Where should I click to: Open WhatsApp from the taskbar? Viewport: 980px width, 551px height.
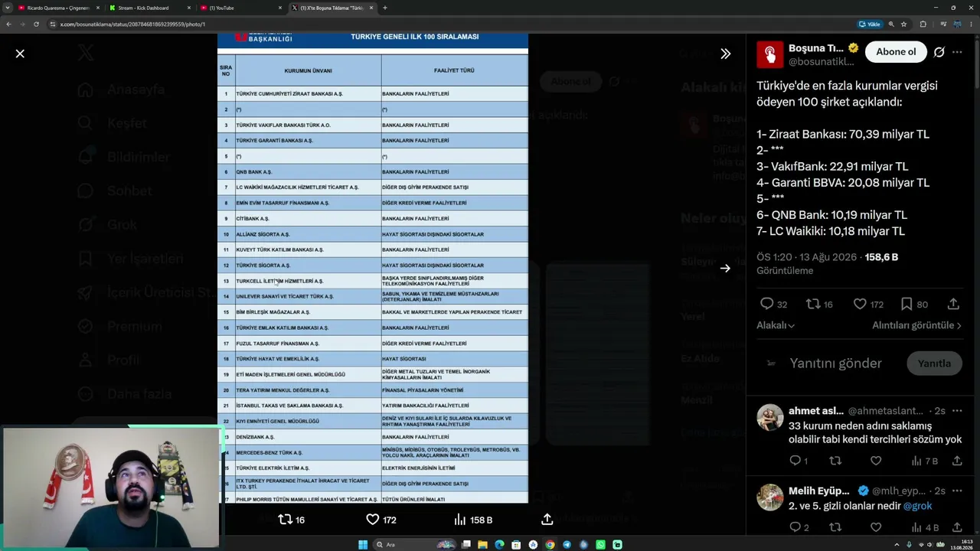[x=600, y=545]
